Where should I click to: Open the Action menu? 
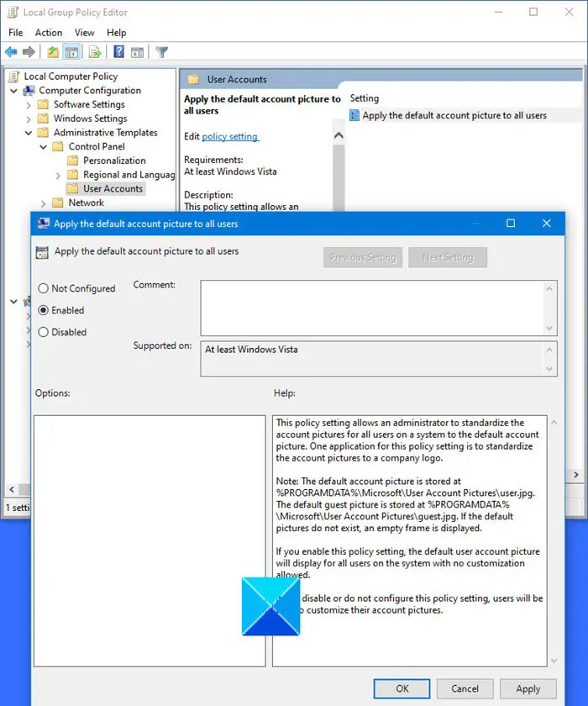point(49,33)
